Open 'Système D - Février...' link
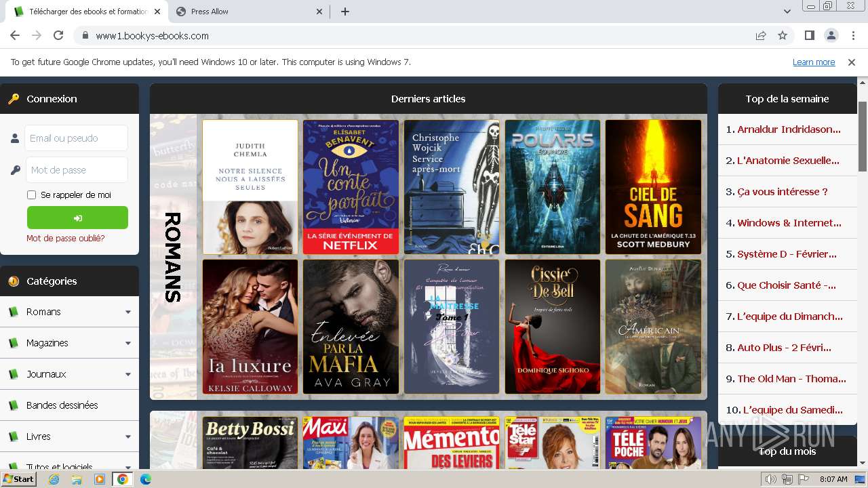The height and width of the screenshot is (488, 868). point(787,254)
